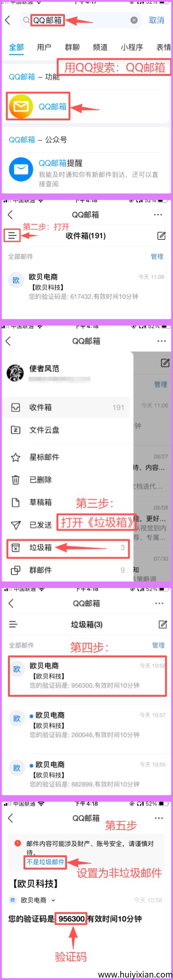Click the 不是垃圾邮件 link
Screen dimensions: 173x980
(x=45, y=862)
